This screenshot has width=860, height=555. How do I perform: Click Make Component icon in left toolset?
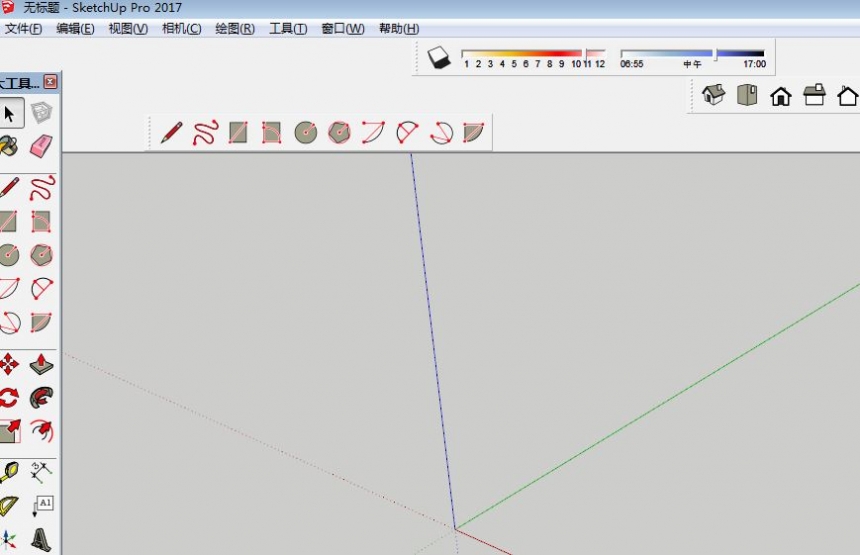tap(41, 113)
